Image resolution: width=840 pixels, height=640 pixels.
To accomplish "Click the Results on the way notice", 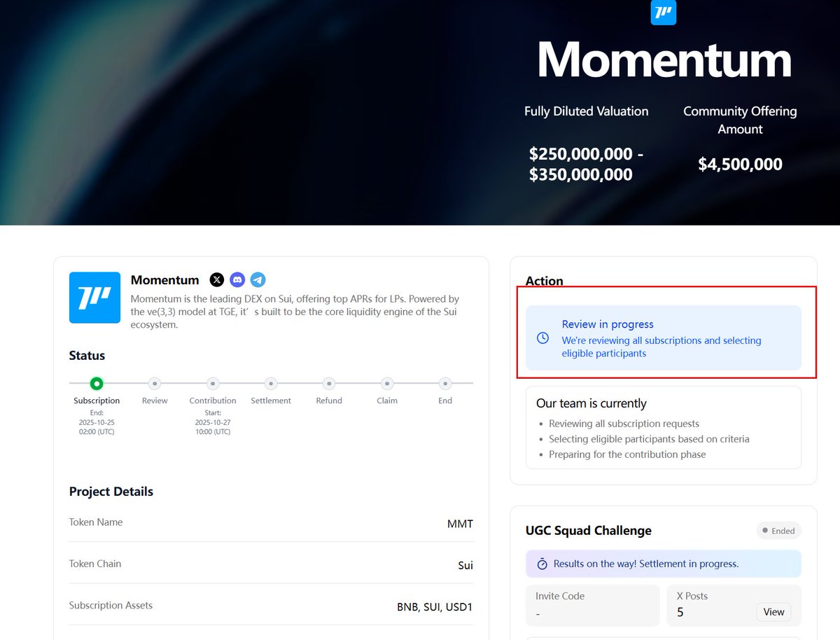I will [x=663, y=564].
